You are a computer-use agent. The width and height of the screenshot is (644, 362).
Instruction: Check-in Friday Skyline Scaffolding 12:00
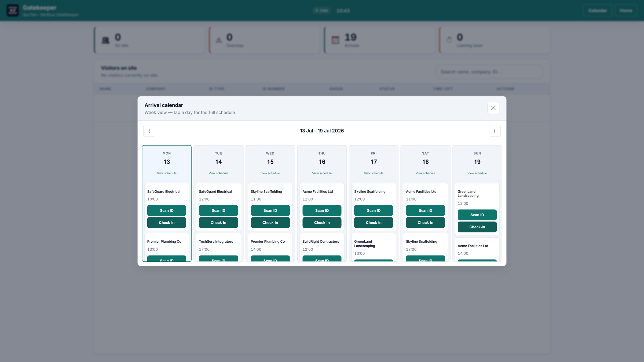[374, 223]
